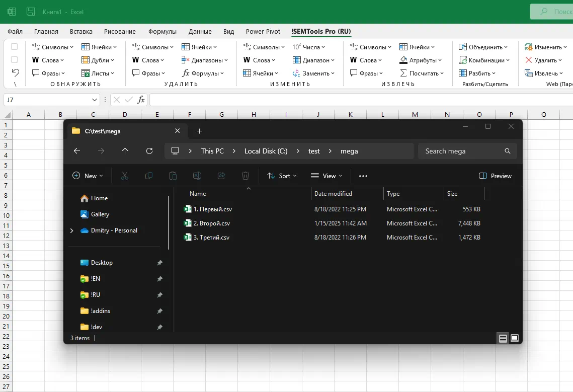Click the Select All corner of the Excel grid

(8, 115)
